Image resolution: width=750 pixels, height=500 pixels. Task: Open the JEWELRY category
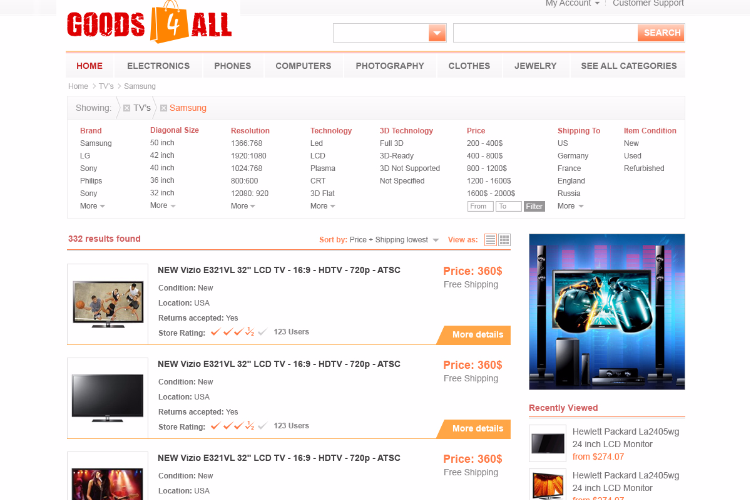pyautogui.click(x=535, y=66)
